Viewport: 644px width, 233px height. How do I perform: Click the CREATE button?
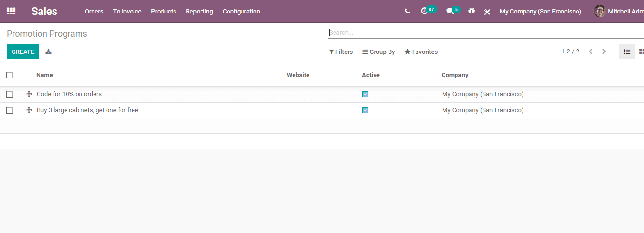click(x=23, y=52)
